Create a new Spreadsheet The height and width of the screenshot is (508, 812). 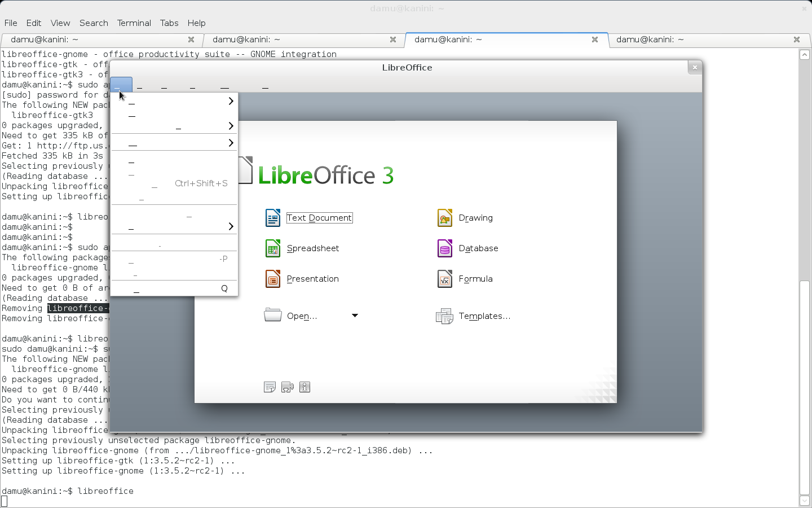click(x=302, y=248)
